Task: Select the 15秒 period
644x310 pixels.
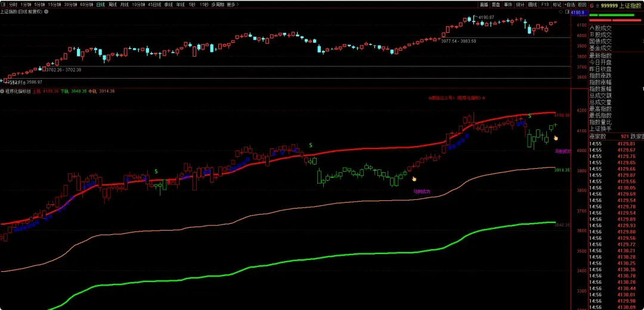Action: pyautogui.click(x=204, y=5)
